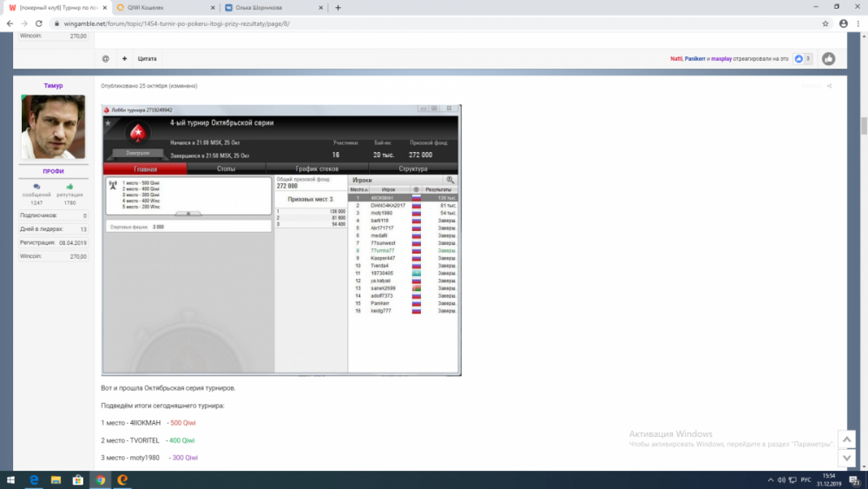Open Chrome from the Windows taskbar

pos(101,479)
